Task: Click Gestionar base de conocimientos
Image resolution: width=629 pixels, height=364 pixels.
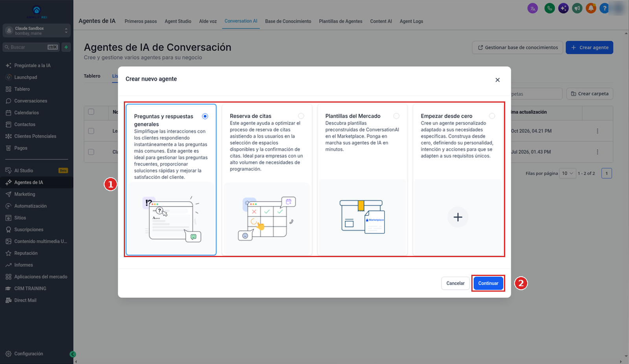Action: [517, 48]
